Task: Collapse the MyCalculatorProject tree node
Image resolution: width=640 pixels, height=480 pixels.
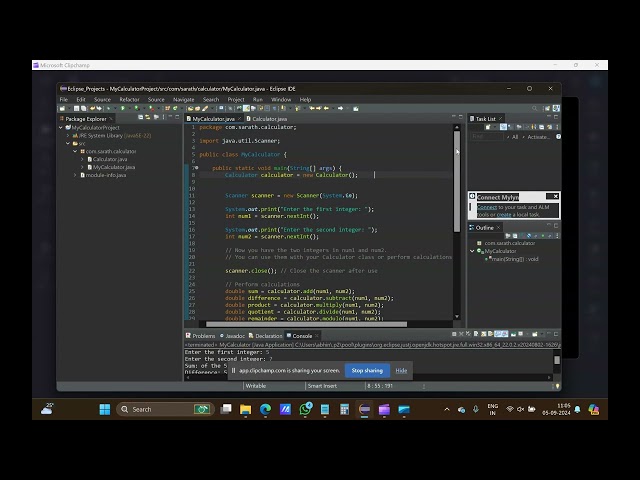Action: [x=61, y=128]
